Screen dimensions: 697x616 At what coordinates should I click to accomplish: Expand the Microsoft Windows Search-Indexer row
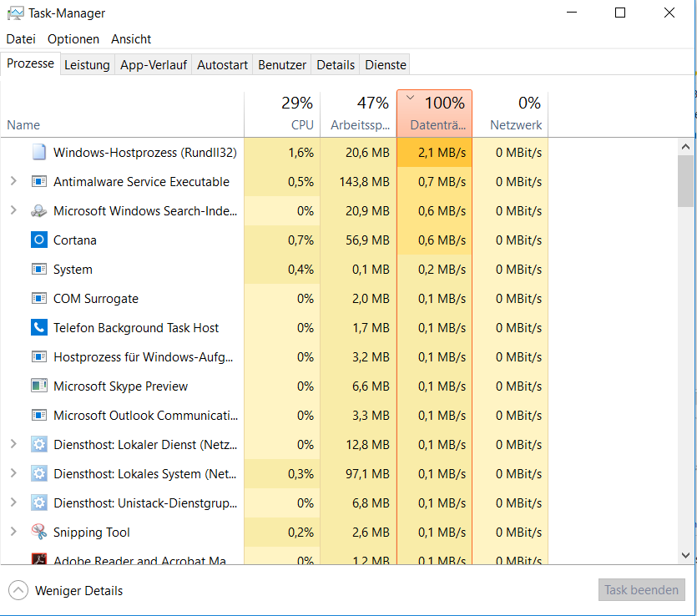(13, 210)
